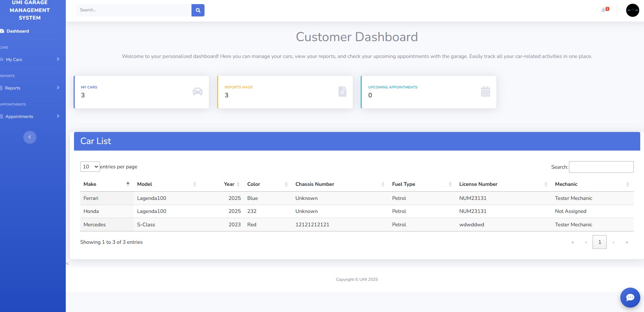
Task: Expand the My Cars sidebar menu
Action: click(30, 59)
